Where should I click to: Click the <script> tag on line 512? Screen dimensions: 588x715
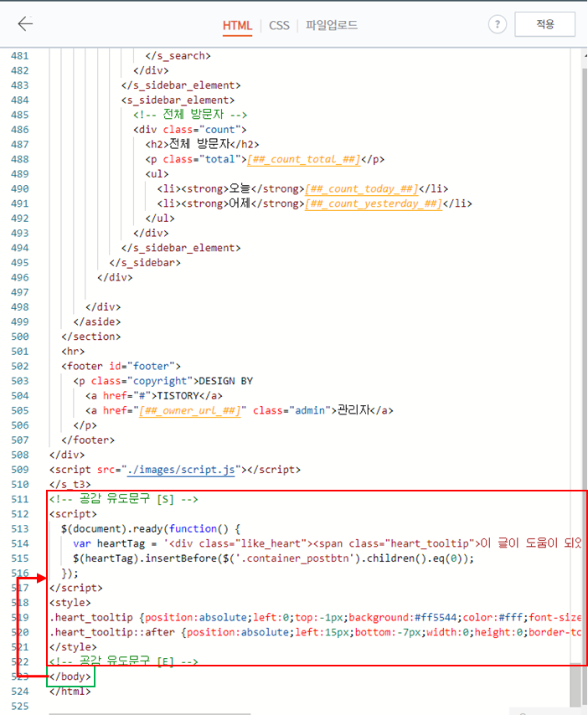(73, 514)
